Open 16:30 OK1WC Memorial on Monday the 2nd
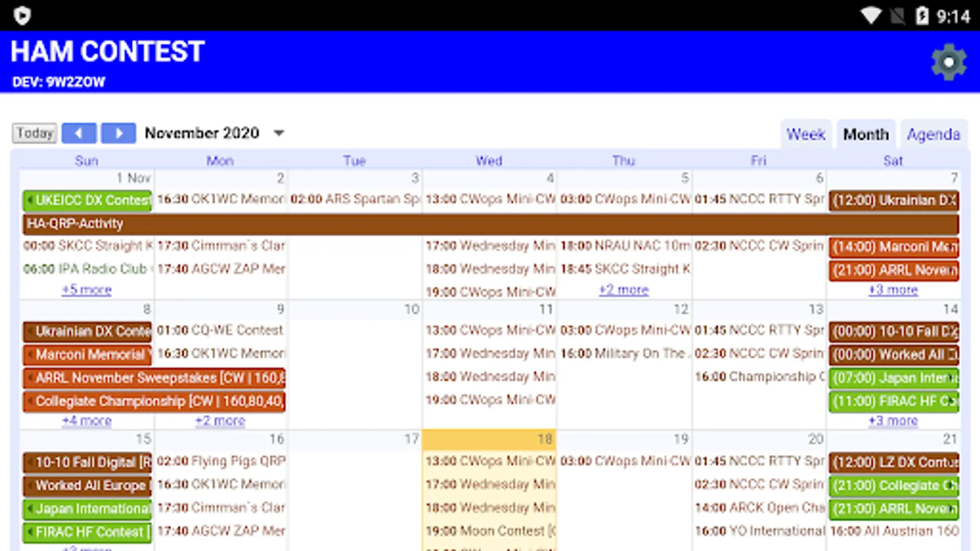Image resolution: width=980 pixels, height=551 pixels. [x=221, y=199]
